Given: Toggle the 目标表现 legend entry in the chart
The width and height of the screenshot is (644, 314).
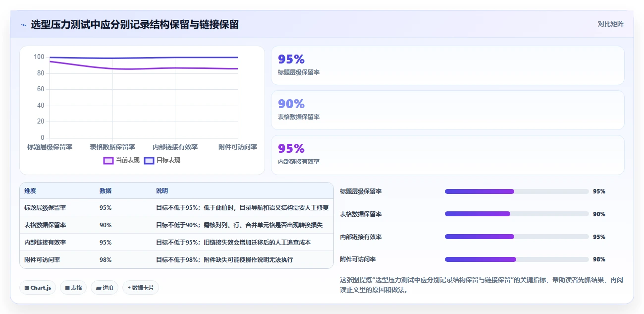Looking at the screenshot, I should pyautogui.click(x=162, y=160).
